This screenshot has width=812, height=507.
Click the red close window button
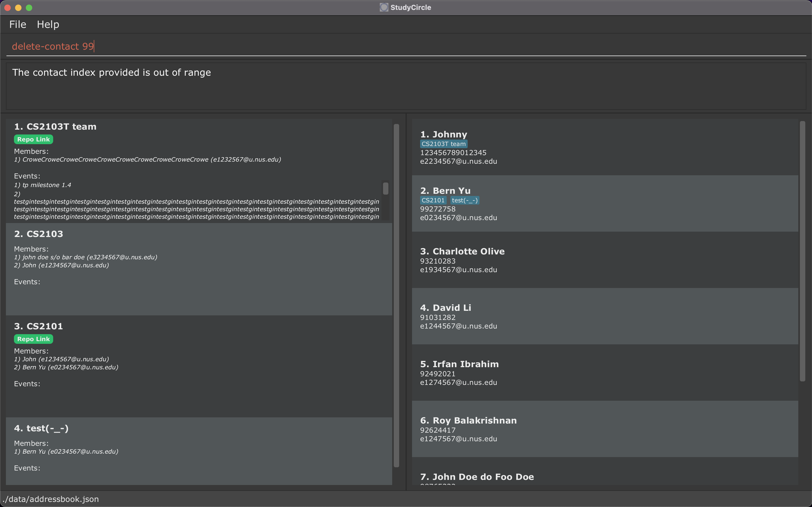tap(7, 7)
